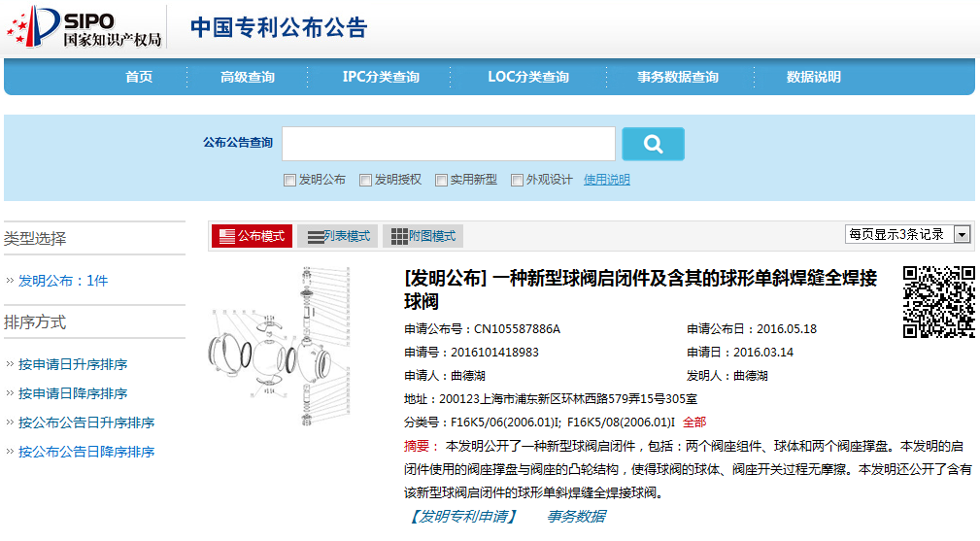
Task: Switch to 附图模式 grid view
Action: (x=422, y=236)
